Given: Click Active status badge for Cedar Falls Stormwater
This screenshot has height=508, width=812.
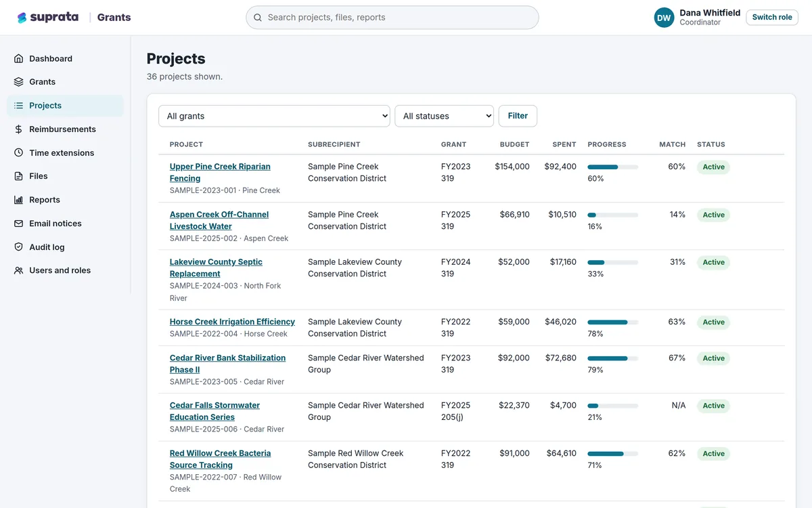Looking at the screenshot, I should (x=713, y=406).
